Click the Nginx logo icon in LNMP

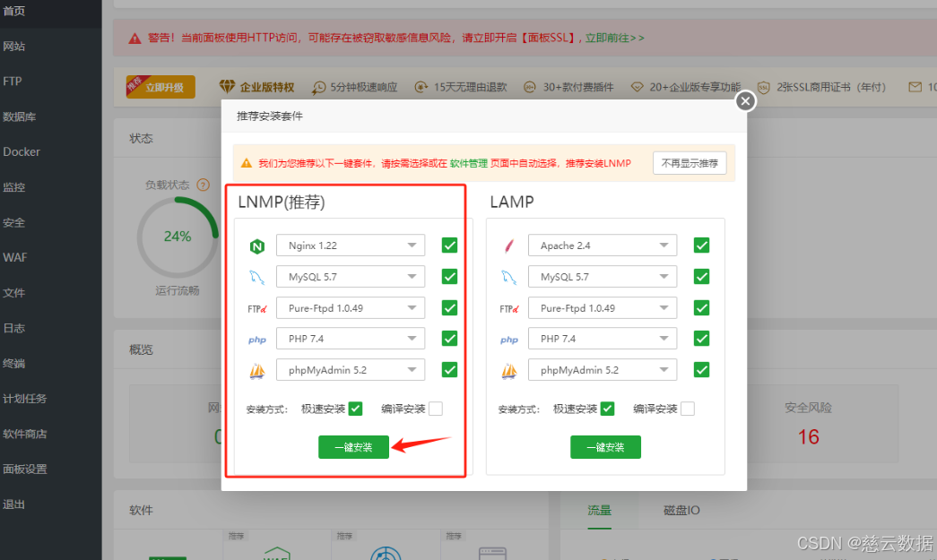pyautogui.click(x=257, y=246)
